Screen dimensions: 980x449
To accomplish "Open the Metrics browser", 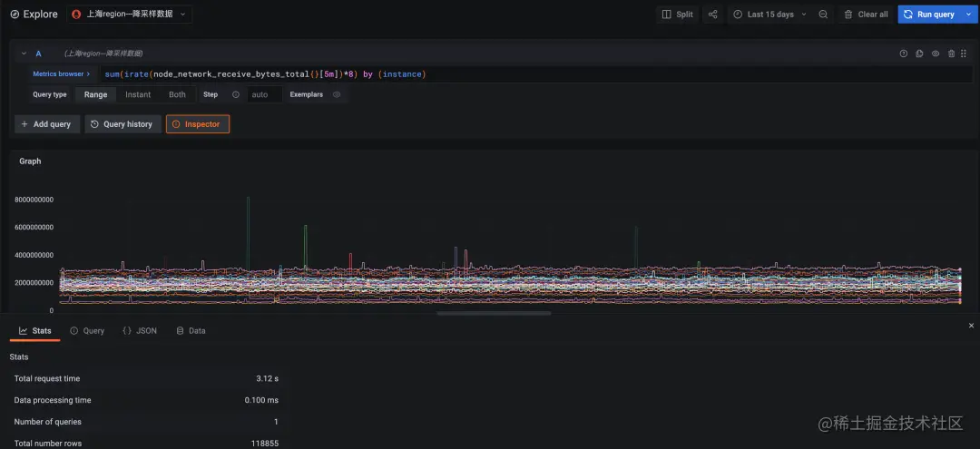I will (62, 73).
